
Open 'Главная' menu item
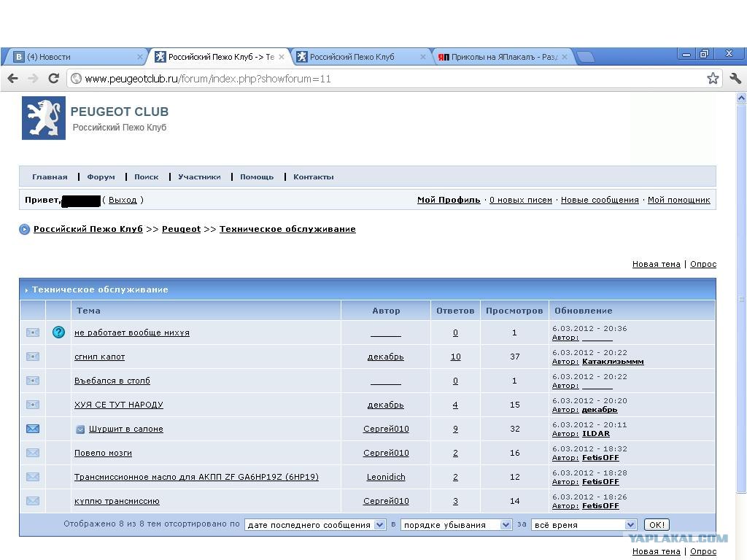point(50,177)
